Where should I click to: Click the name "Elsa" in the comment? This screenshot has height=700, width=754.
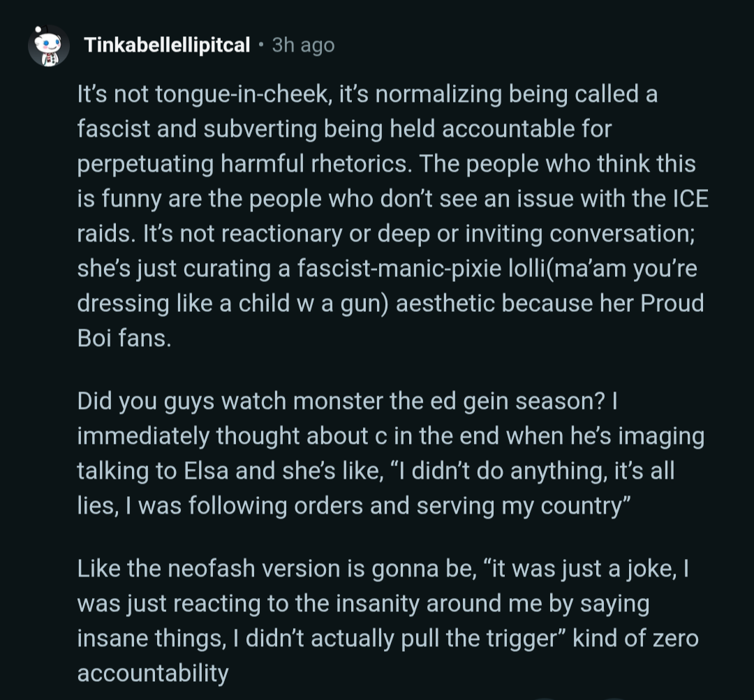click(198, 470)
